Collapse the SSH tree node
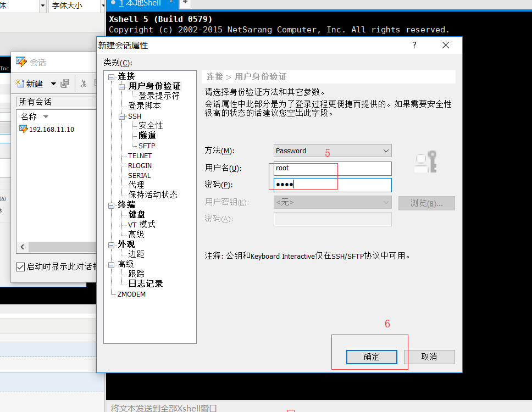The width and height of the screenshot is (532, 412). click(x=121, y=116)
